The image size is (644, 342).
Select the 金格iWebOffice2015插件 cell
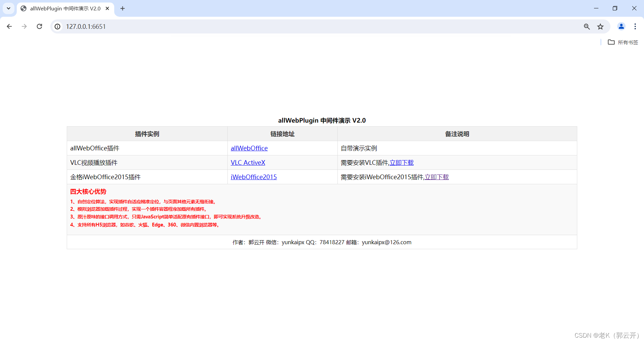coord(147,177)
